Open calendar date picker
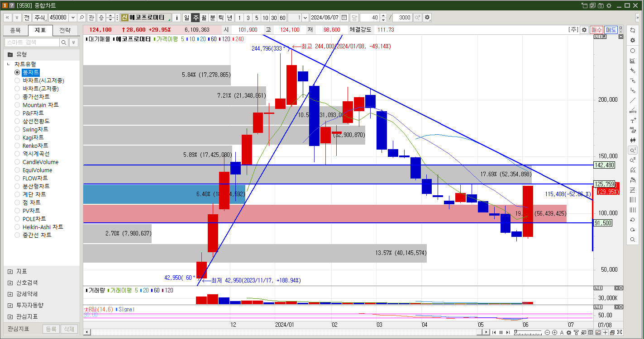This screenshot has width=644, height=339. [344, 18]
